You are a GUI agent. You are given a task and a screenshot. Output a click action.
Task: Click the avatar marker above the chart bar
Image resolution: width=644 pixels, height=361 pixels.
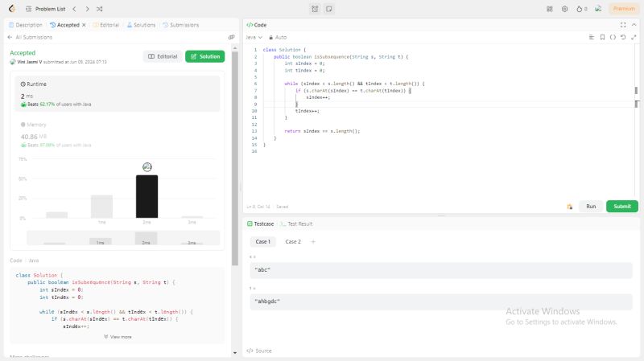[147, 167]
